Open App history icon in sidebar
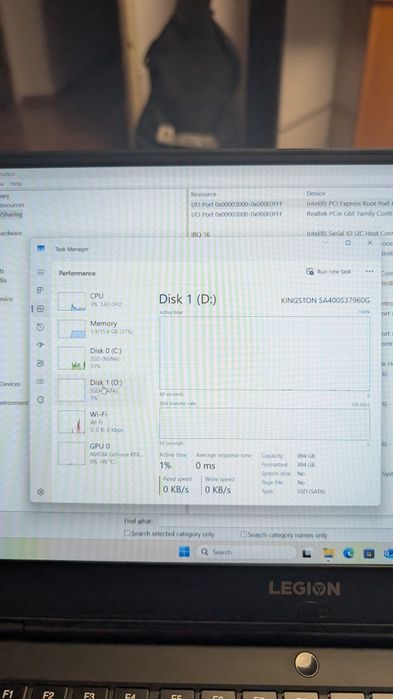The height and width of the screenshot is (699, 393). tap(41, 327)
